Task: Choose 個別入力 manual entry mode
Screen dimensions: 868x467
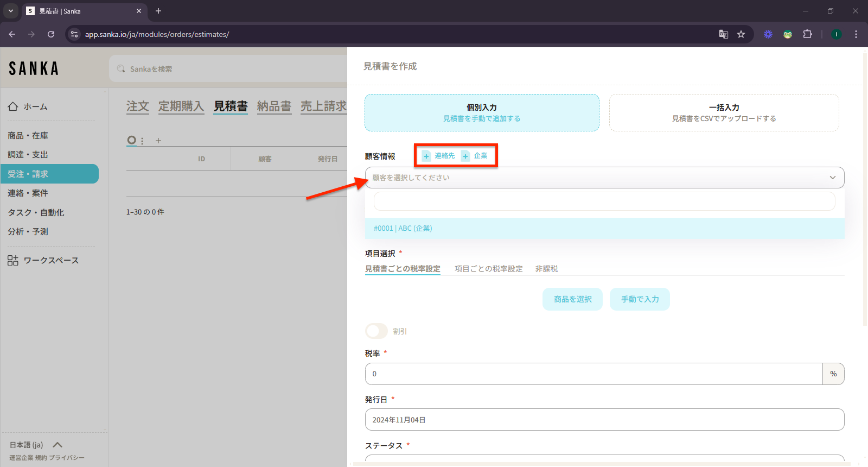Action: [482, 113]
